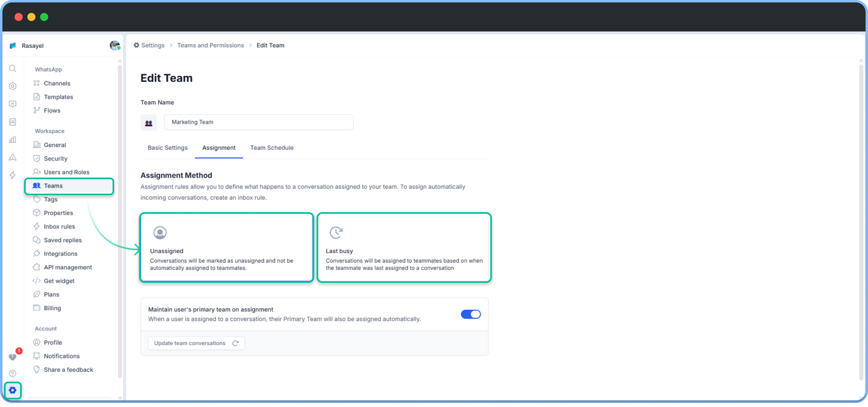Image resolution: width=868 pixels, height=407 pixels.
Task: Open the contacts icon in left rail
Action: click(13, 122)
